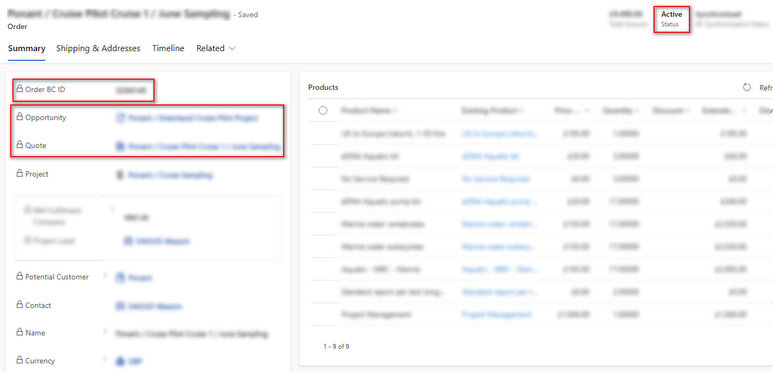Screen dimensions: 773x372
Task: Open Product Name column header menu
Action: point(370,110)
